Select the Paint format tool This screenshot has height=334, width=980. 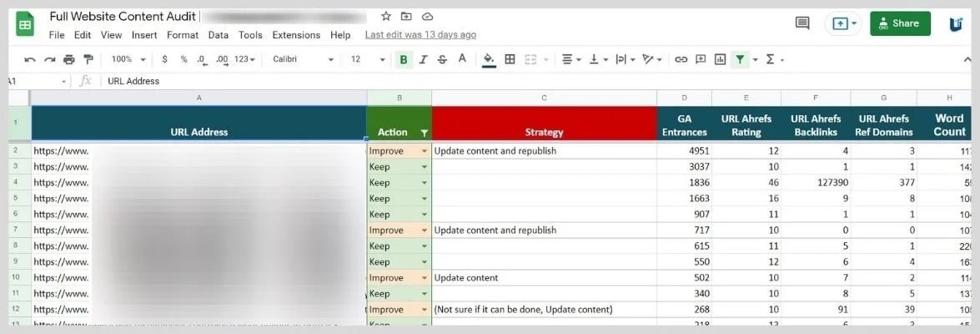tap(88, 59)
